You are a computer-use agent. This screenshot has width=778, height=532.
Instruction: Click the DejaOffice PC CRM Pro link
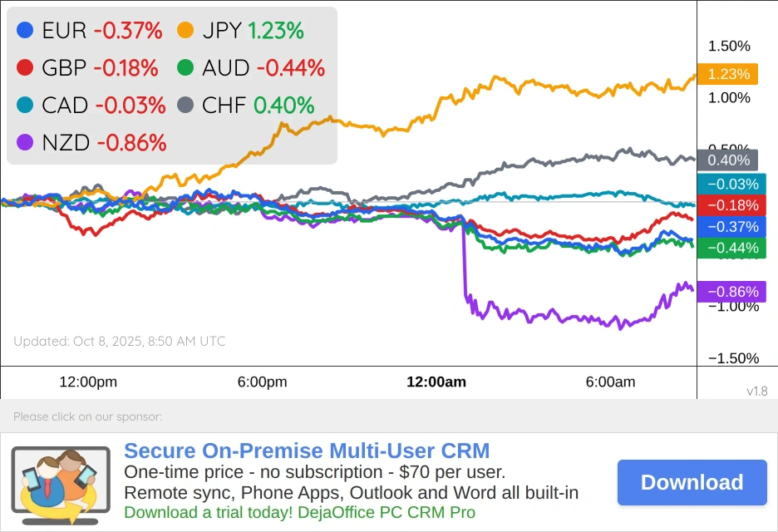[x=299, y=512]
